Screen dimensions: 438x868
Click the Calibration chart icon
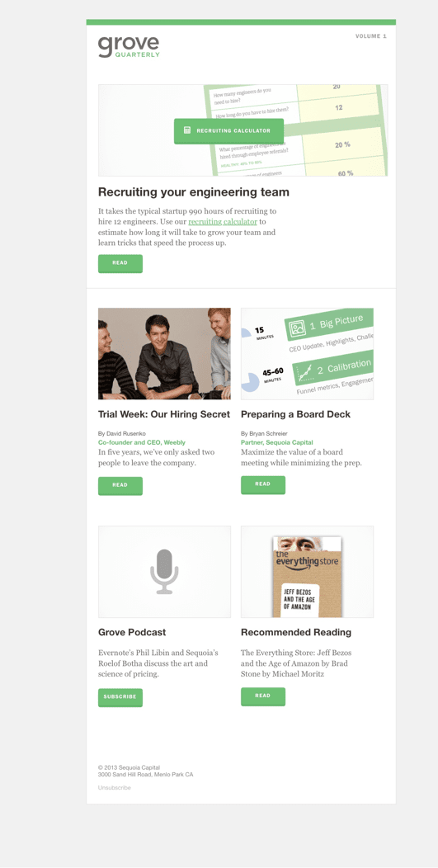[304, 373]
